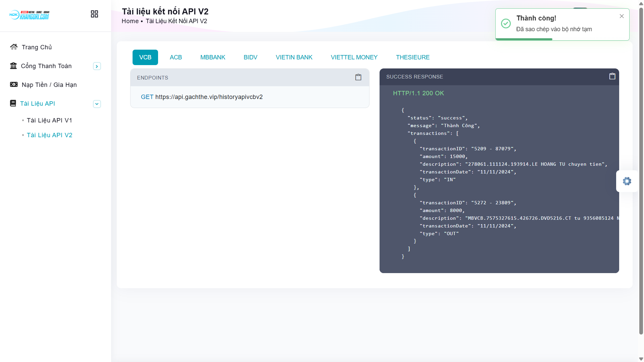Click the bank icon for Cổng Thanh Toán
Image resolution: width=644 pixels, height=362 pixels.
(x=13, y=66)
